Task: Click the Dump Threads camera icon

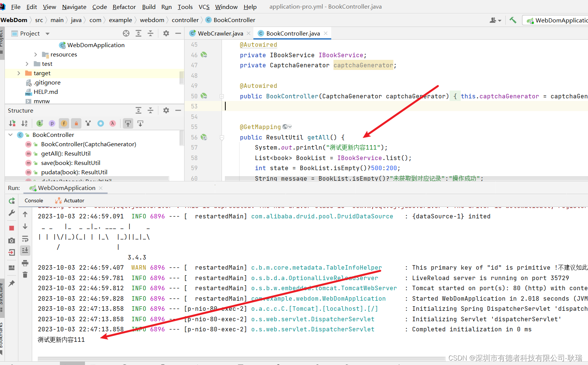Action: [12, 240]
